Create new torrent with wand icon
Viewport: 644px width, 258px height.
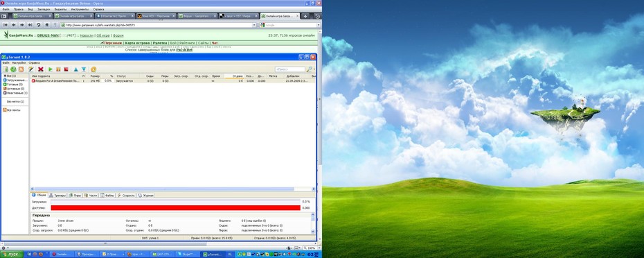(31, 69)
